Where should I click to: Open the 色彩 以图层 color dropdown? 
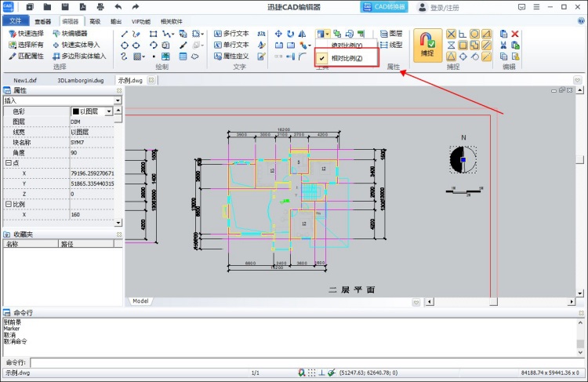(109, 111)
